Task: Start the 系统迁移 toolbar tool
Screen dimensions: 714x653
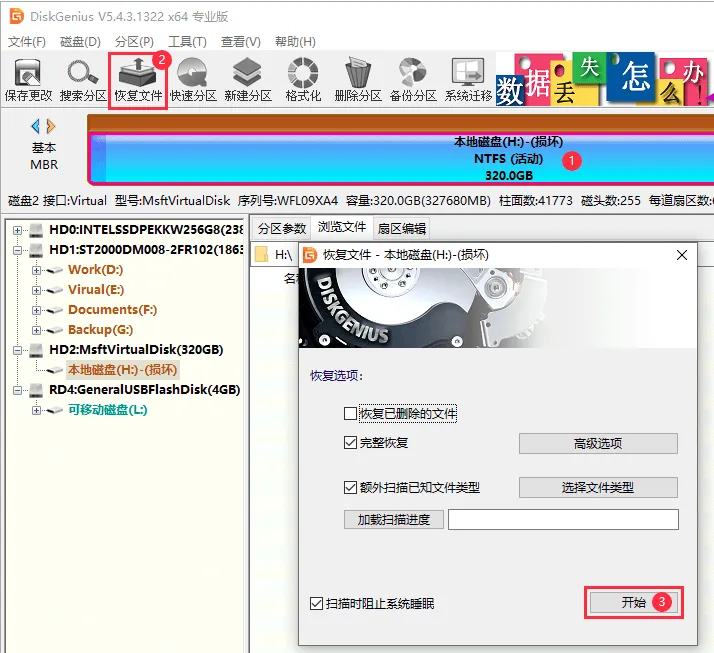Action: pos(468,80)
